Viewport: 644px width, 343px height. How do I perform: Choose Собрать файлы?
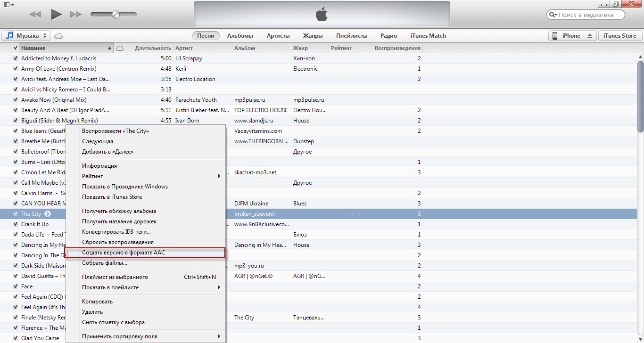coord(146,263)
